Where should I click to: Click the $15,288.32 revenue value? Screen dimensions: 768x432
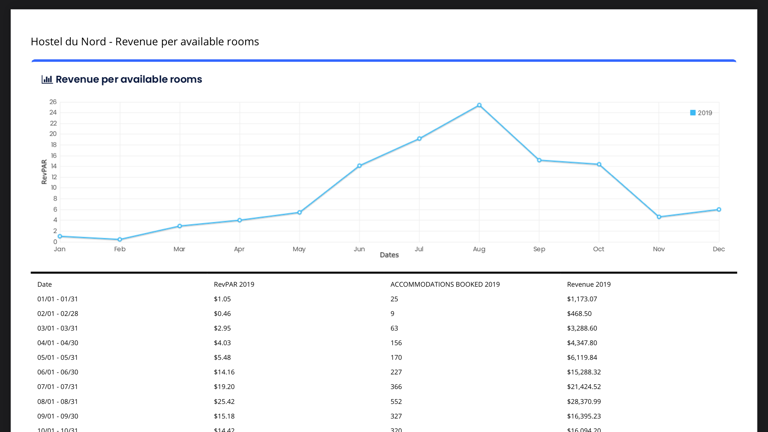pos(584,372)
